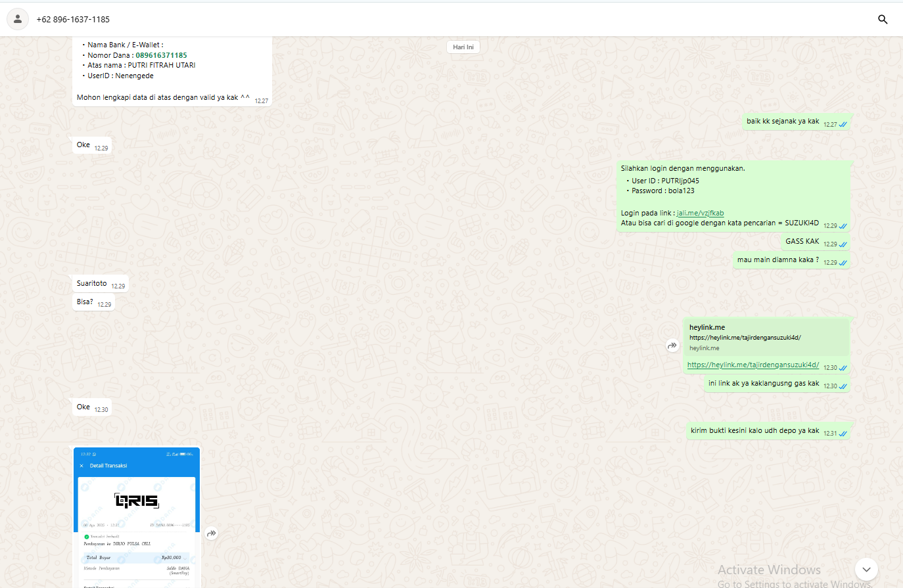Click the 'UserID : Nenengede' line
The width and height of the screenshot is (903, 588).
pos(120,76)
